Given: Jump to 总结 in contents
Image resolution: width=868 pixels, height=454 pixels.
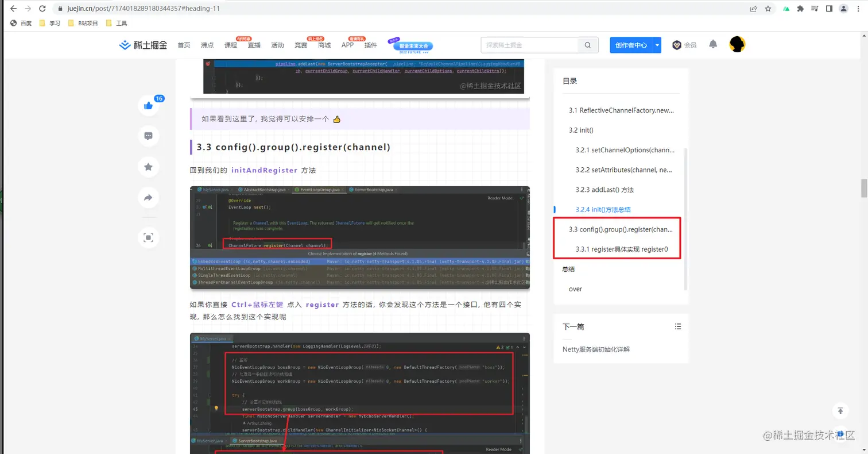Looking at the screenshot, I should [x=569, y=269].
